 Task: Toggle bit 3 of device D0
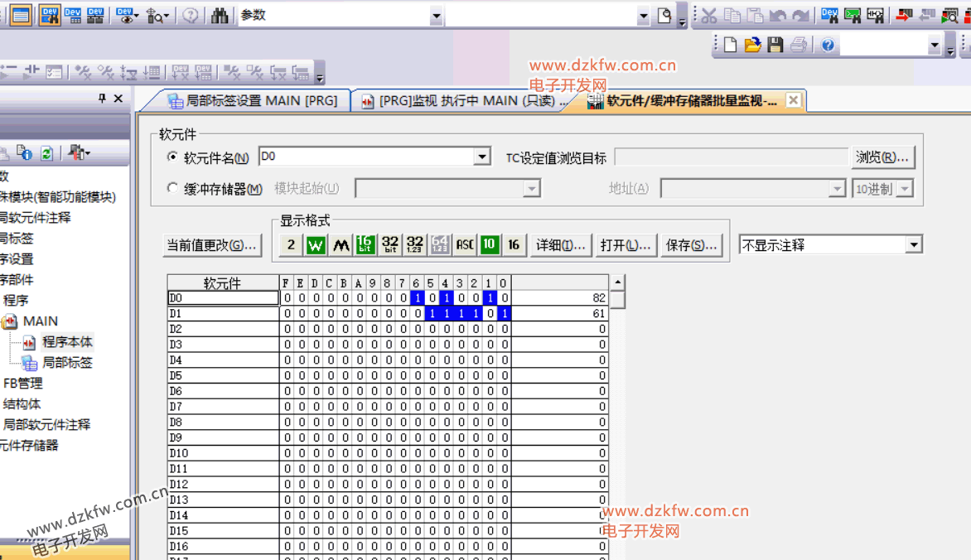[460, 298]
